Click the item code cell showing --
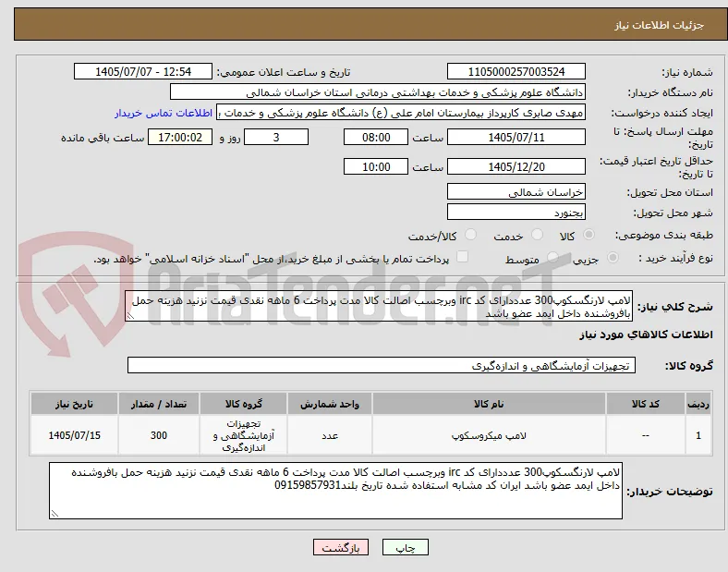This screenshot has width=728, height=572. 646,435
